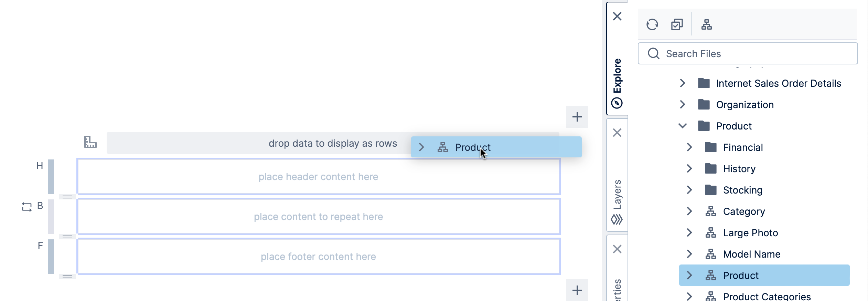Click the refresh icon in Explore toolbar
This screenshot has width=868, height=301.
[652, 24]
